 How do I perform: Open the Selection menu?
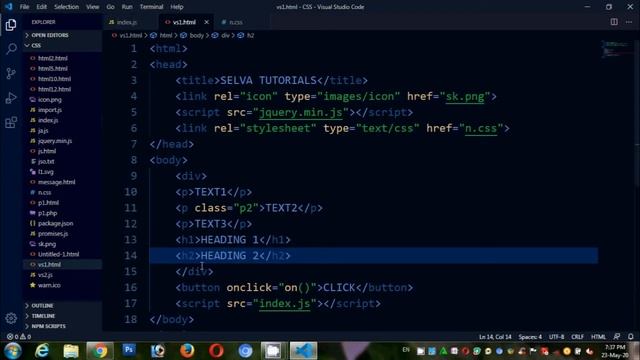pos(67,7)
